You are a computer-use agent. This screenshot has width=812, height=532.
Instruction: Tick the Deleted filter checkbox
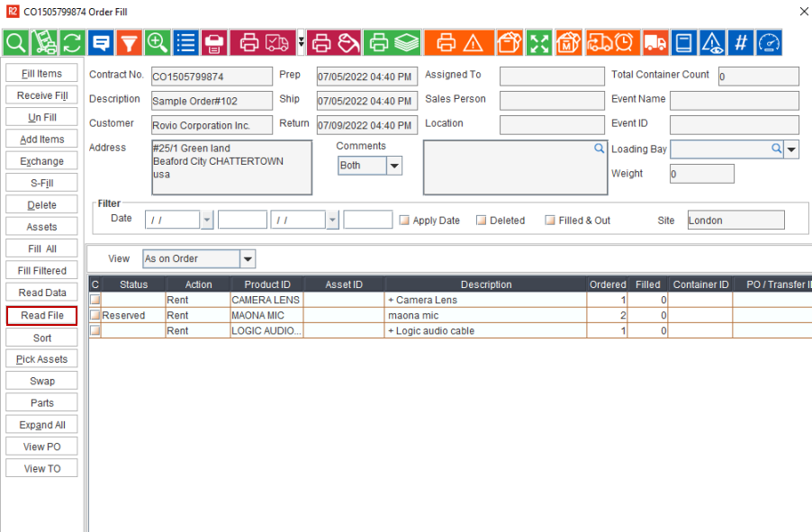tap(482, 221)
